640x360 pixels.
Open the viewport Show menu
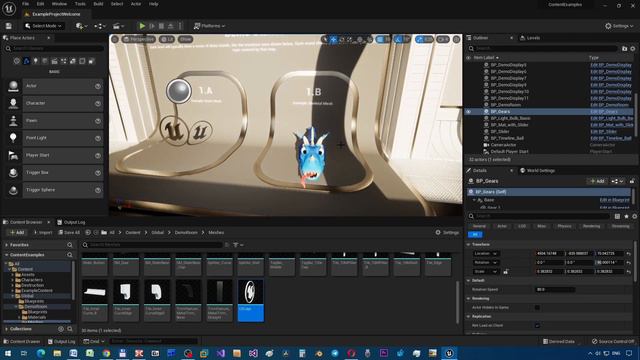point(185,39)
